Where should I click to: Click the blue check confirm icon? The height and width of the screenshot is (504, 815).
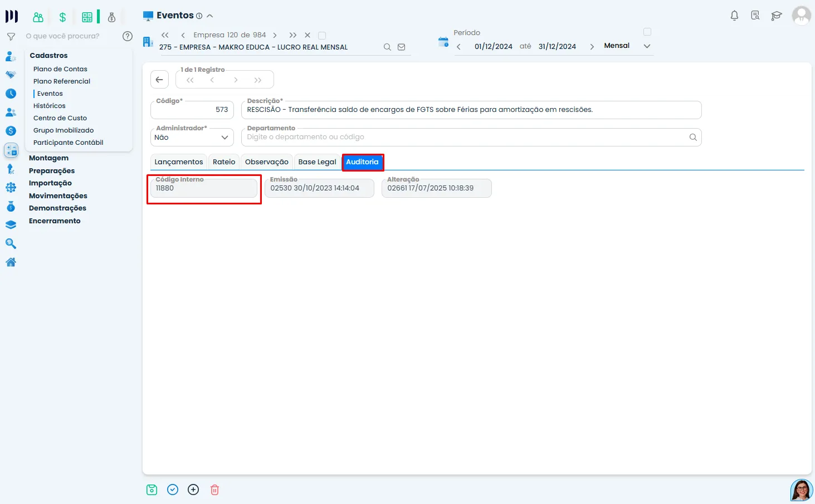[x=173, y=490]
